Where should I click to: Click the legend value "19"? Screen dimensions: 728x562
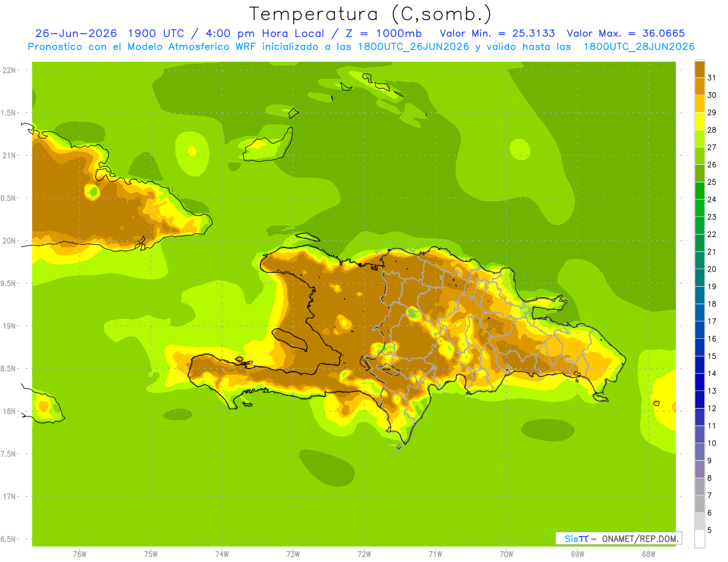pos(712,286)
